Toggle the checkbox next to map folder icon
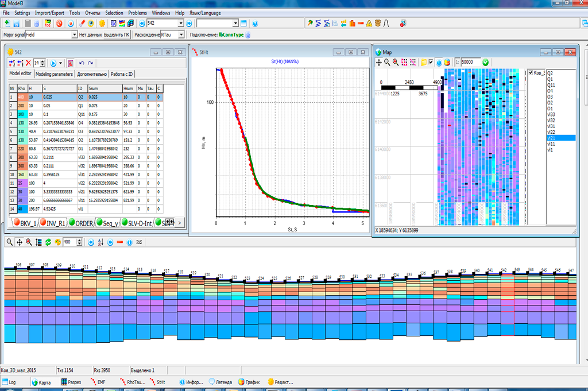Viewport: 588px width, 391px height. tap(431, 62)
